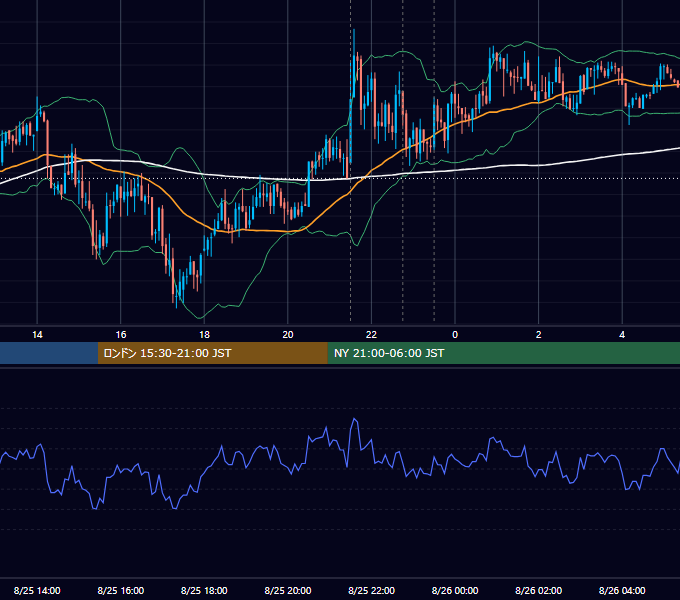This screenshot has width=680, height=600.
Task: Click the '8/26 00:00' date label
Action: click(455, 590)
